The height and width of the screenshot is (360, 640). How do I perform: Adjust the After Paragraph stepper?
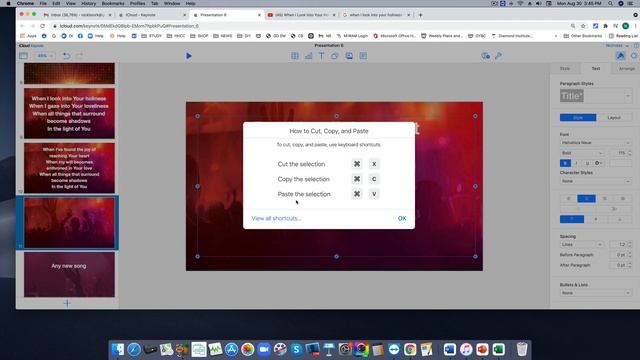click(629, 265)
